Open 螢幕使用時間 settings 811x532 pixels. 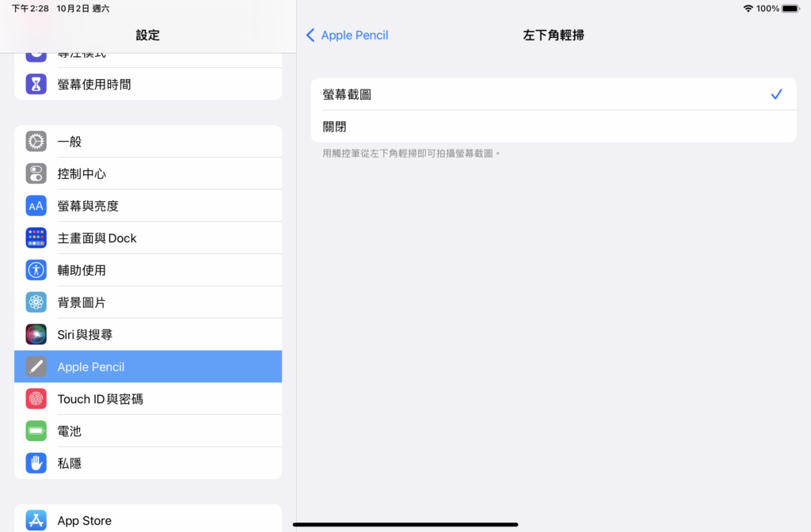point(148,84)
